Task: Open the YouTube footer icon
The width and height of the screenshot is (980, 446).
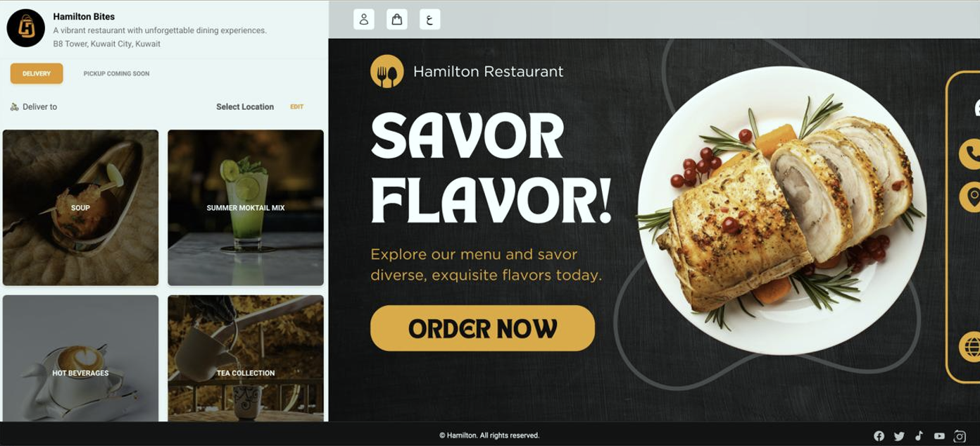Action: 939,436
